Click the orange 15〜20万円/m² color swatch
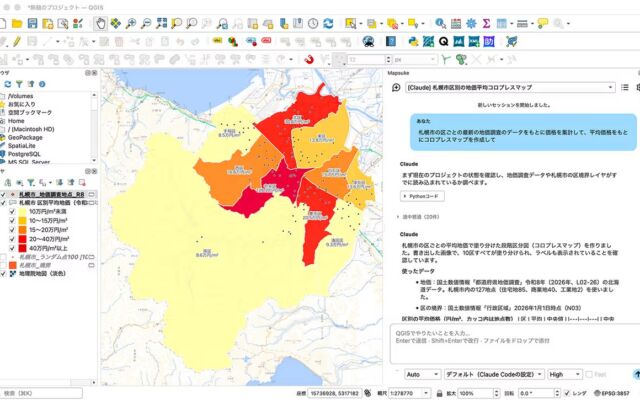This screenshot has height=400, width=640. (x=22, y=230)
